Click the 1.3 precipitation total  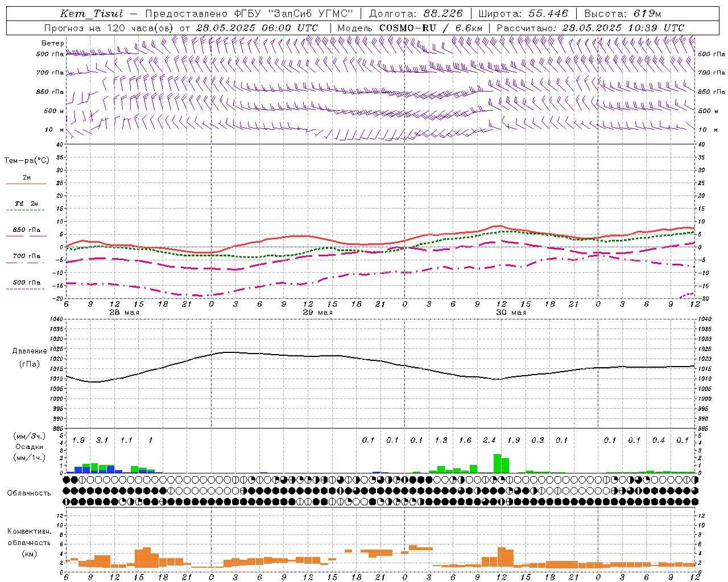point(441,440)
